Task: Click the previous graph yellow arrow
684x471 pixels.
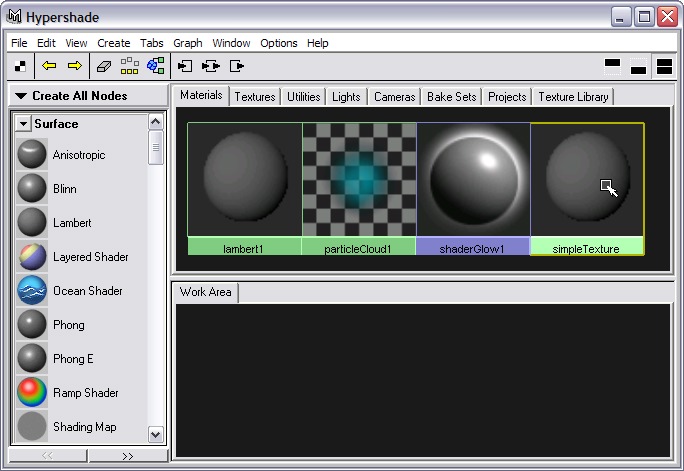Action: (49, 66)
